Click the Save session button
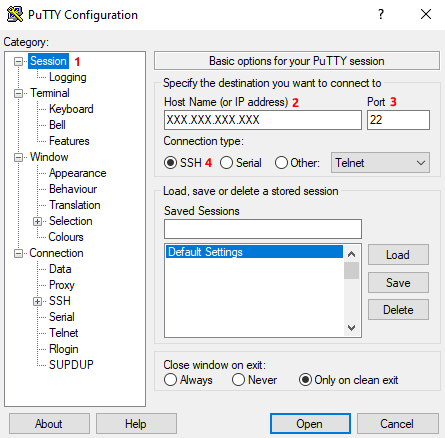The width and height of the screenshot is (445, 438). point(398,283)
